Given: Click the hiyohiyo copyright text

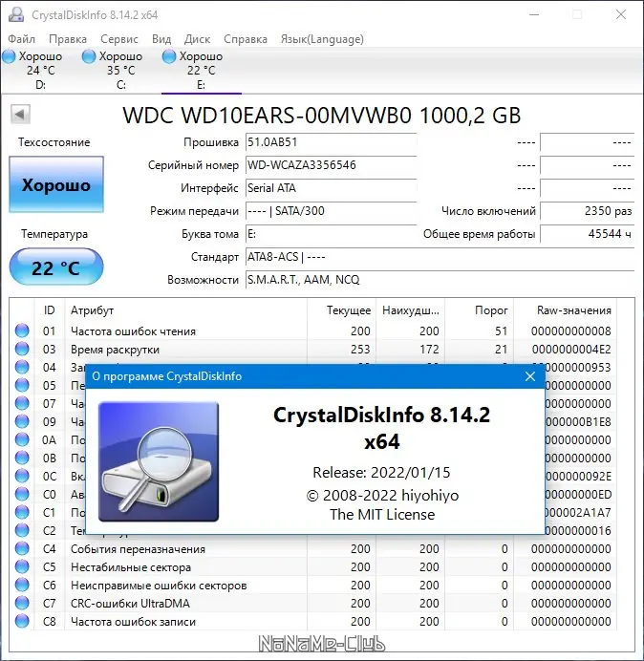Looking at the screenshot, I should tap(382, 496).
